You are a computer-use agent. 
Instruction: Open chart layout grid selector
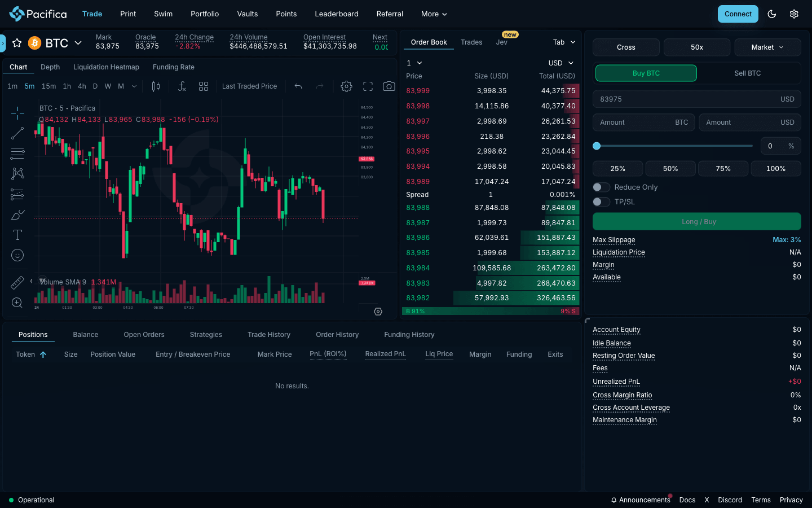tap(204, 86)
